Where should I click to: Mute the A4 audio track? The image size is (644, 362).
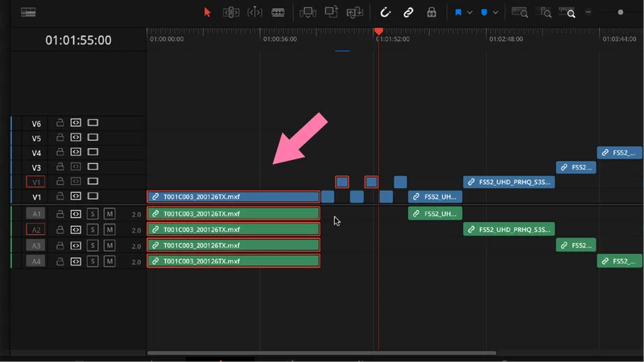pyautogui.click(x=109, y=261)
